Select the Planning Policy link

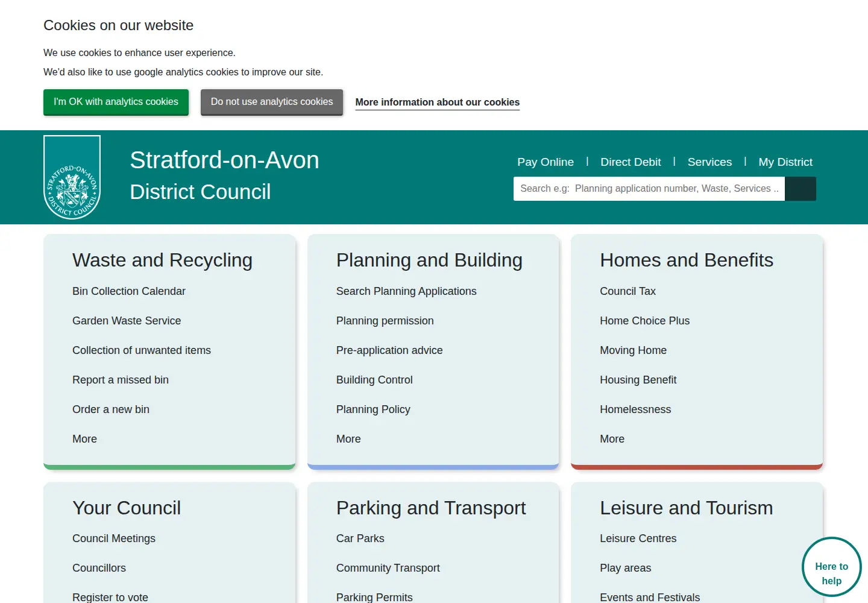tap(373, 409)
